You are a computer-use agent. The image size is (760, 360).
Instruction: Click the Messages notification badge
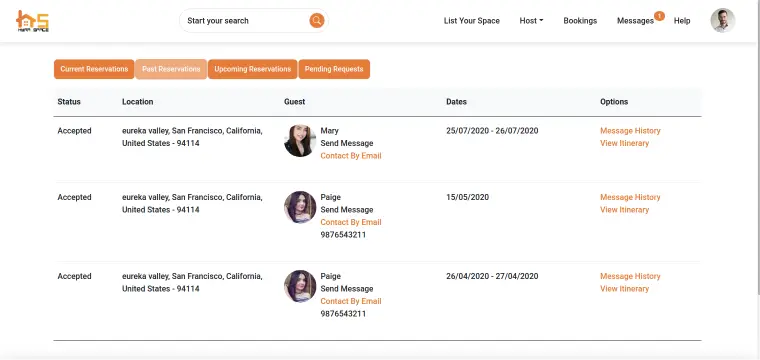[659, 16]
